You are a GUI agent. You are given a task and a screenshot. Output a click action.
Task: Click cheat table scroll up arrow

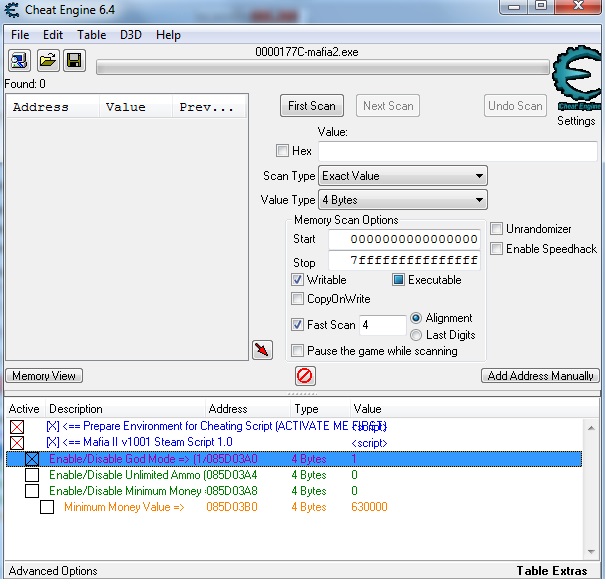pyautogui.click(x=591, y=428)
